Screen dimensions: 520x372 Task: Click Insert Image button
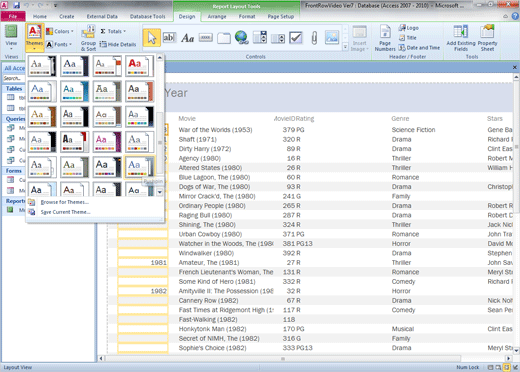pos(359,38)
